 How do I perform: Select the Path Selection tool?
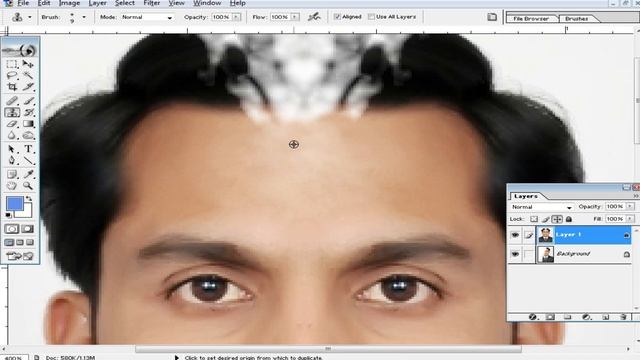[x=12, y=149]
